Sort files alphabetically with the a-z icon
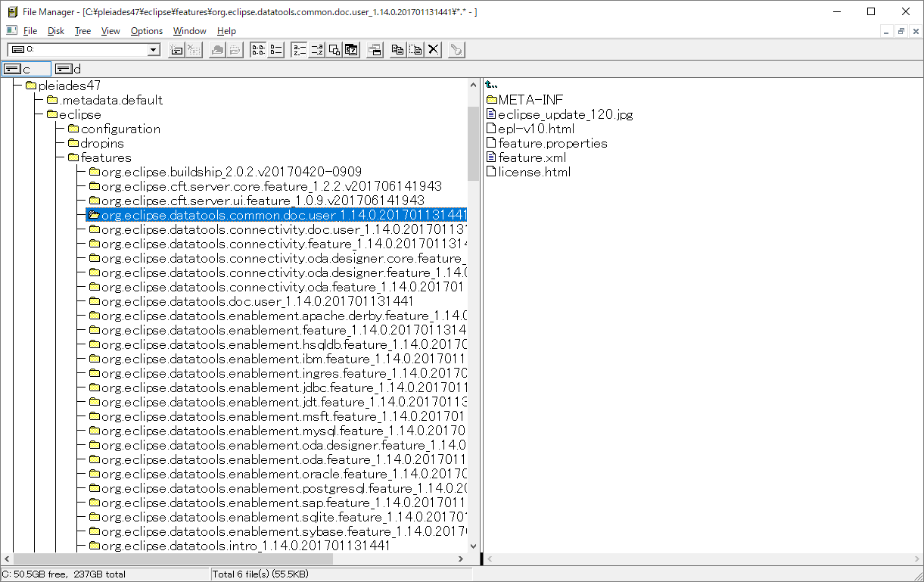The image size is (924, 582). 298,49
